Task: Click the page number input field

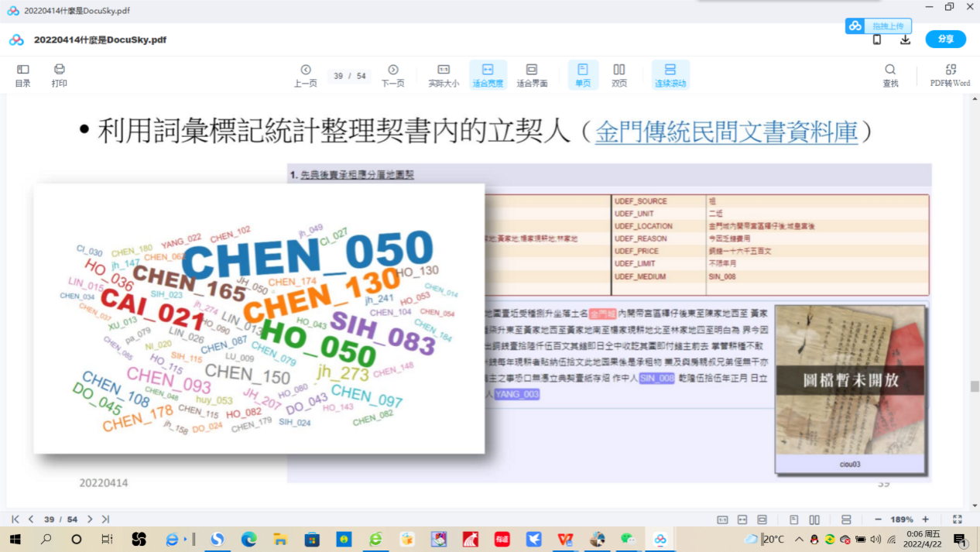Action: point(339,76)
